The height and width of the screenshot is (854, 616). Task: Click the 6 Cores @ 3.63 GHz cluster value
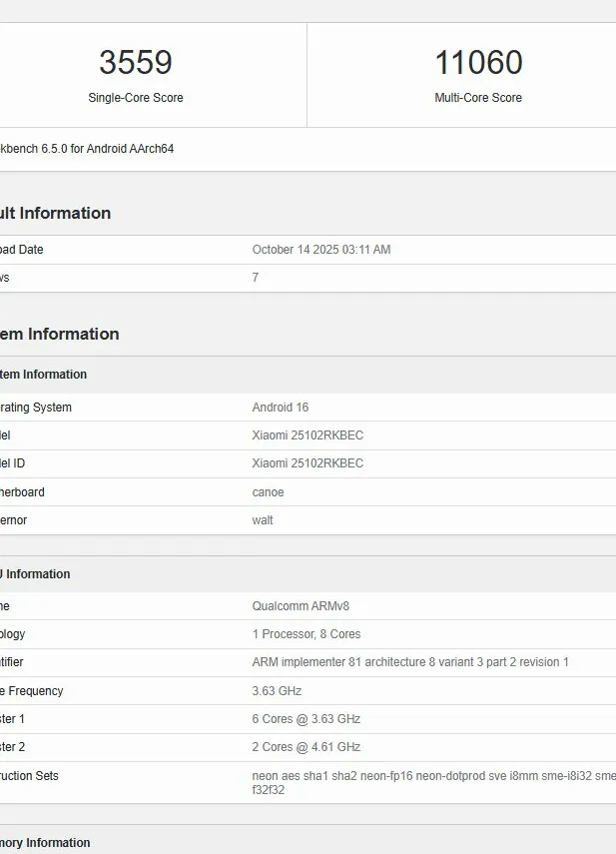tap(307, 719)
